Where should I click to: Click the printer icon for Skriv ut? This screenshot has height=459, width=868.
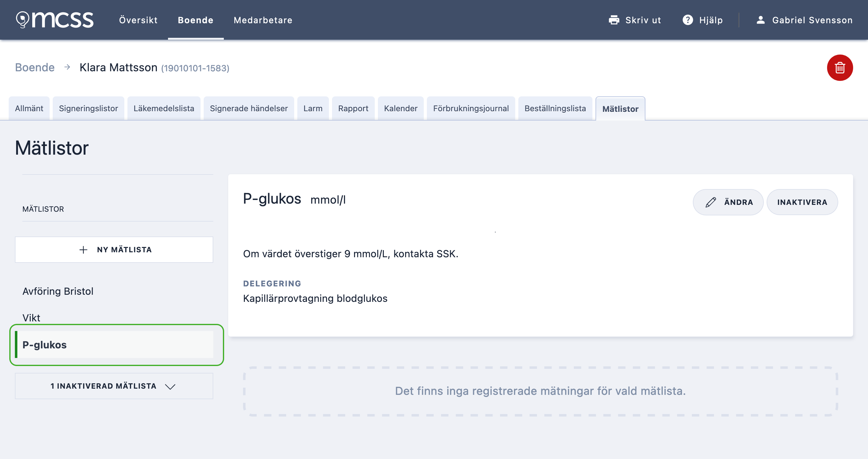(614, 20)
